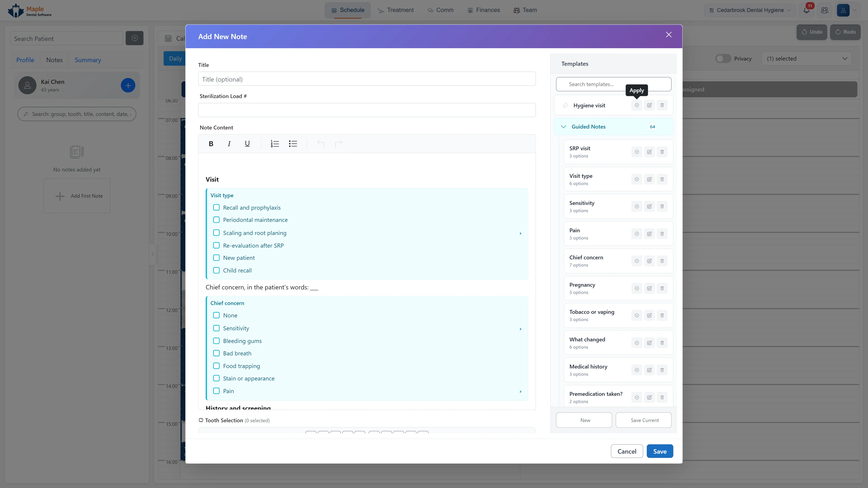The height and width of the screenshot is (488, 868).
Task: Insert a numbered list
Action: click(275, 144)
